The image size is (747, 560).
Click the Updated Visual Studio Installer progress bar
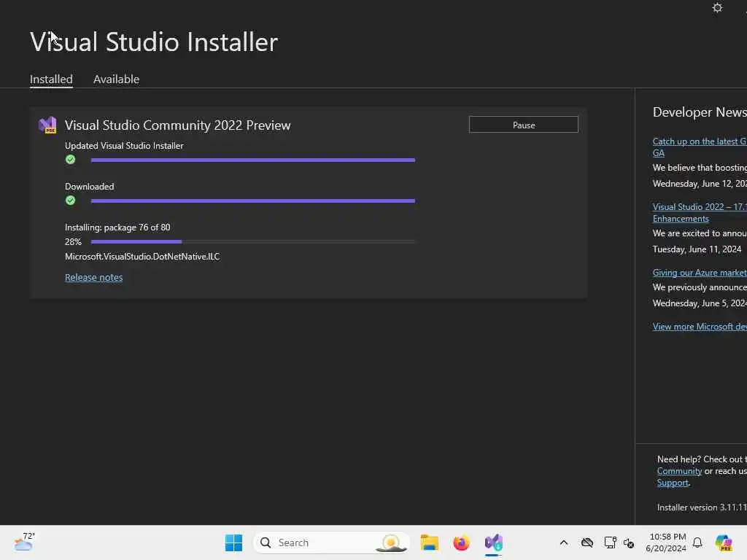[x=253, y=160]
